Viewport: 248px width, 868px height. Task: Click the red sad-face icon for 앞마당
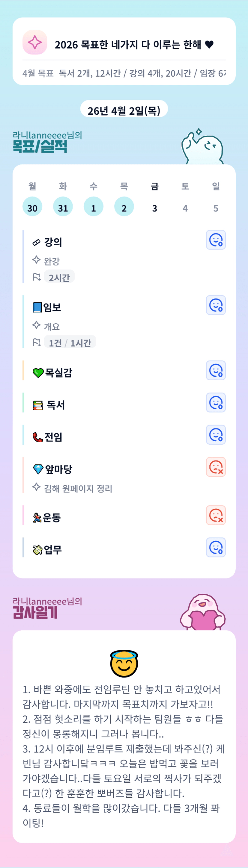coord(216,467)
